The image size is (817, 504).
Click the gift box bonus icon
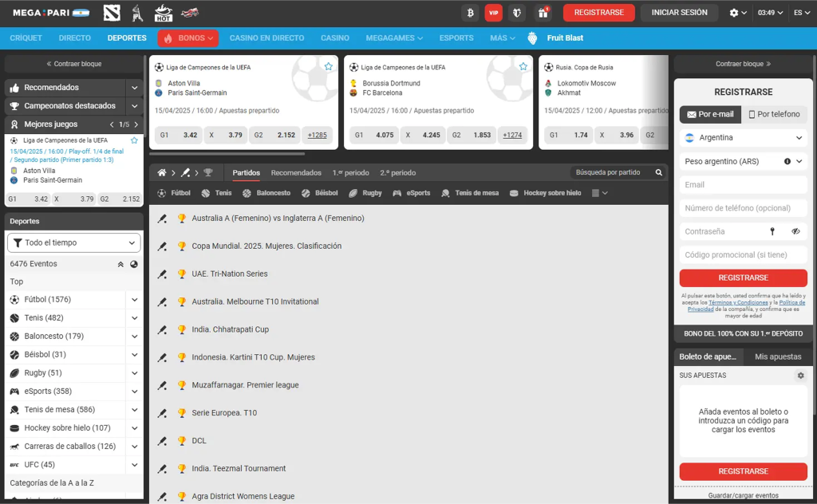(x=543, y=13)
